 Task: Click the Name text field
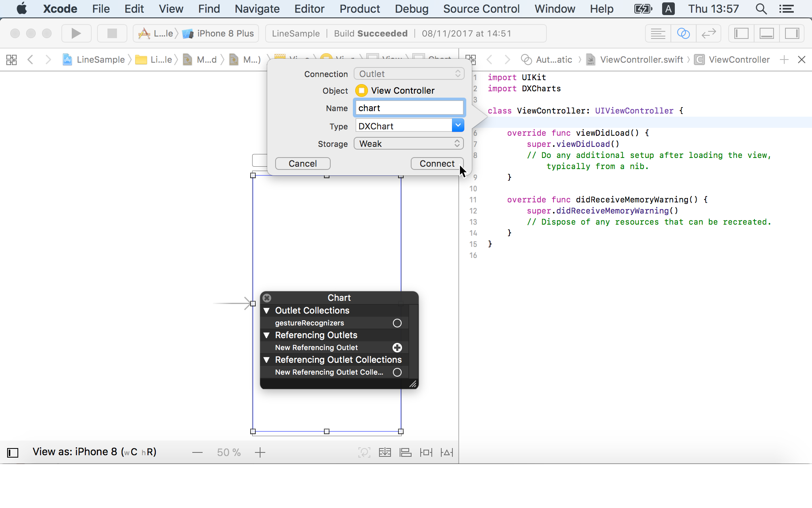coord(409,108)
